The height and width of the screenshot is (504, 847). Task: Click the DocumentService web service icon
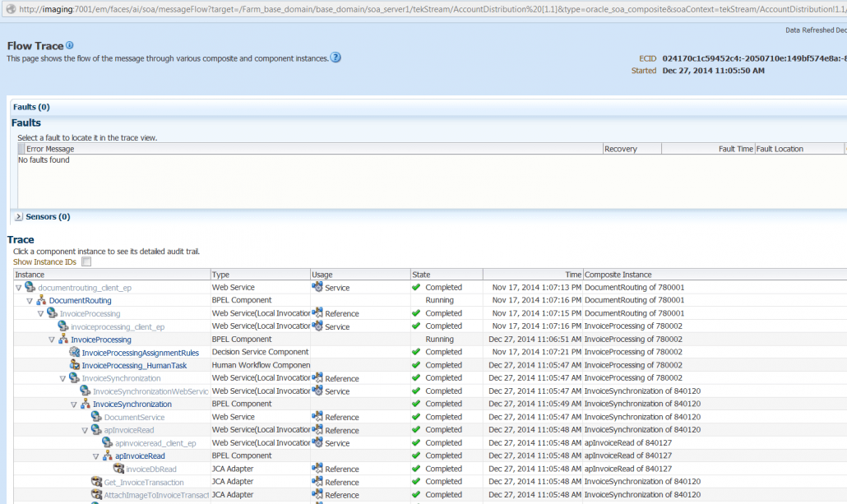point(96,417)
